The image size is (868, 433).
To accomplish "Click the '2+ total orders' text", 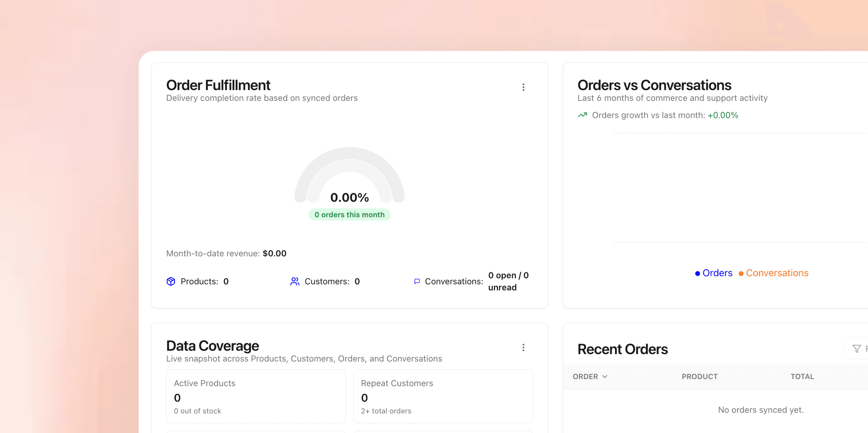I will click(386, 411).
